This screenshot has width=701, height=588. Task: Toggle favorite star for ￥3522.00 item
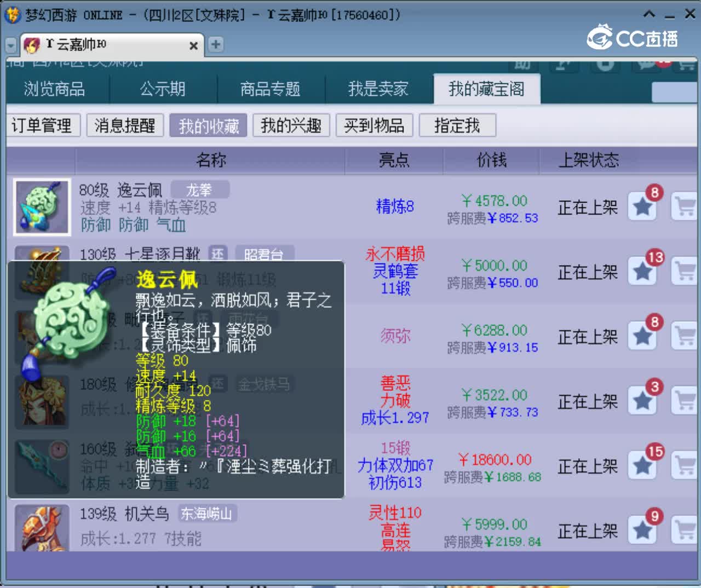(x=642, y=401)
